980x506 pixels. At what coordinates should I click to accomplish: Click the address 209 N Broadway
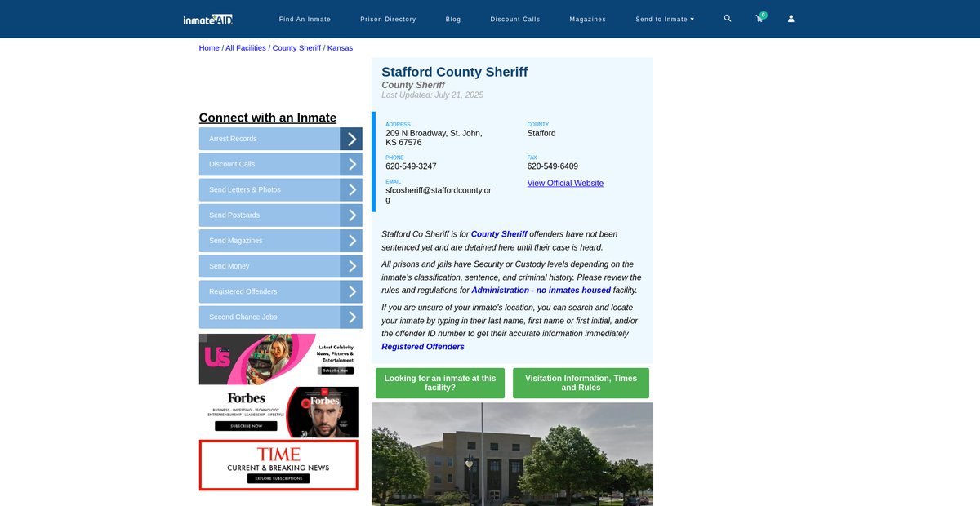coord(434,138)
